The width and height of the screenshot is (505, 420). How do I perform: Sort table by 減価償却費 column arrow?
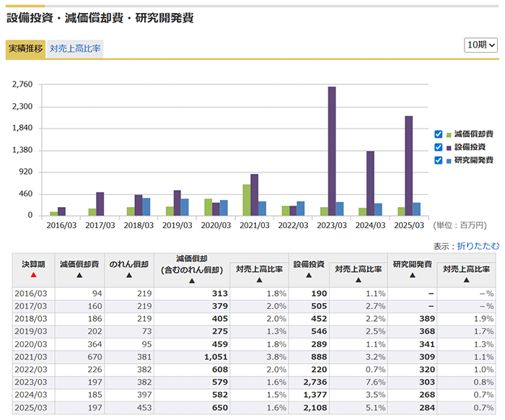pyautogui.click(x=79, y=275)
